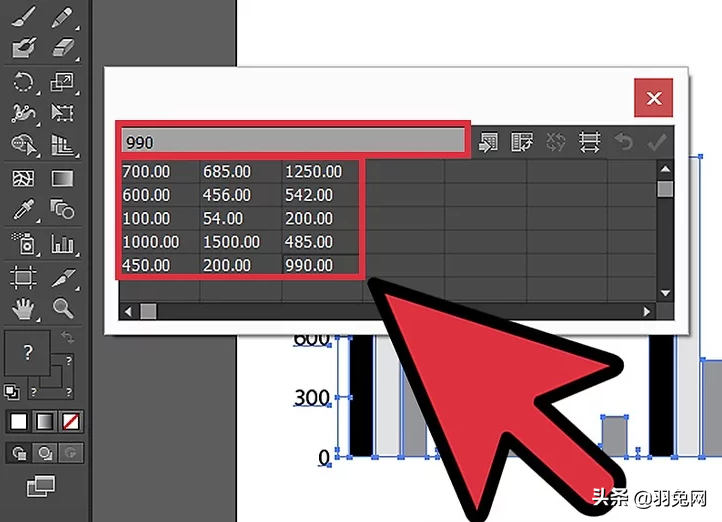Click the scroll left arrow in data table

pos(128,312)
